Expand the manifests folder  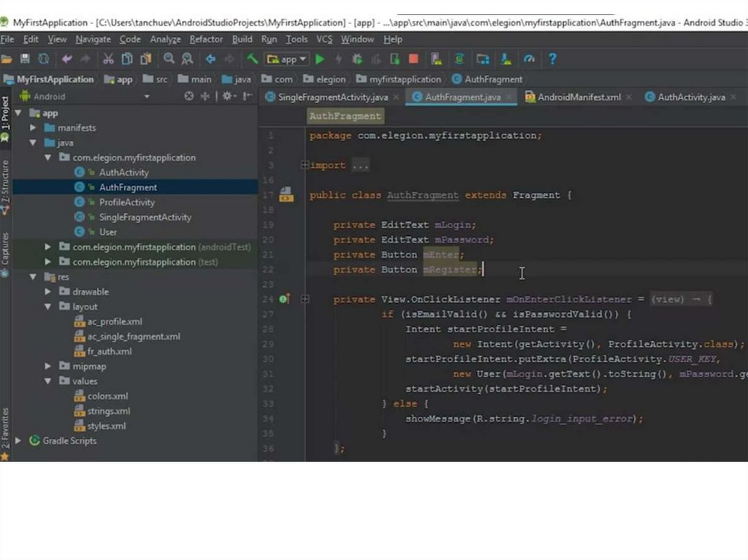(x=34, y=128)
